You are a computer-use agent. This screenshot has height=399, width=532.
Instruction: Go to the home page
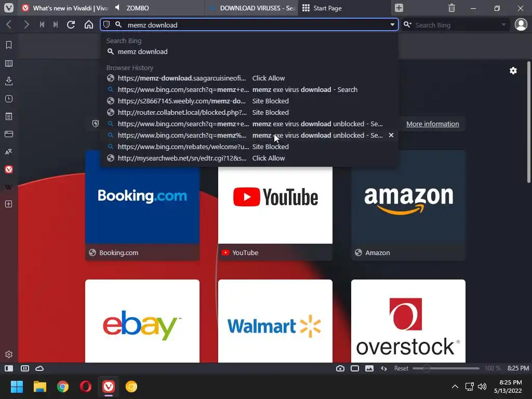click(88, 25)
